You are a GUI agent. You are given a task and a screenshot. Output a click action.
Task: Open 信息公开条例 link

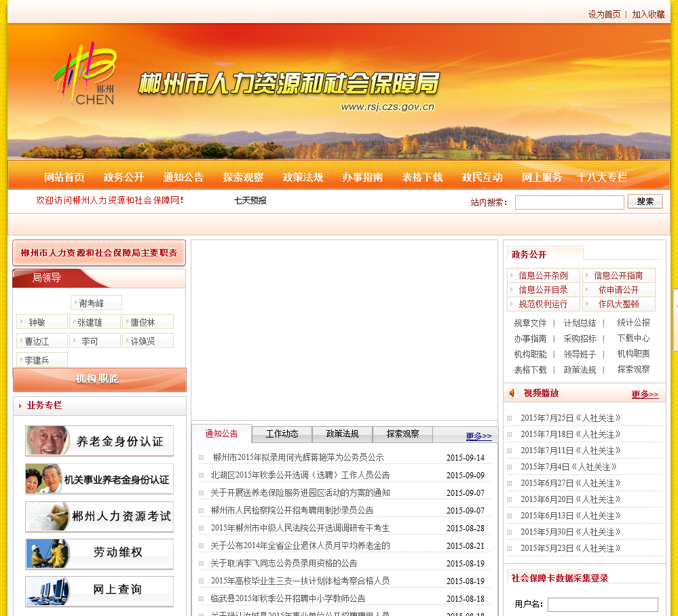click(x=543, y=276)
